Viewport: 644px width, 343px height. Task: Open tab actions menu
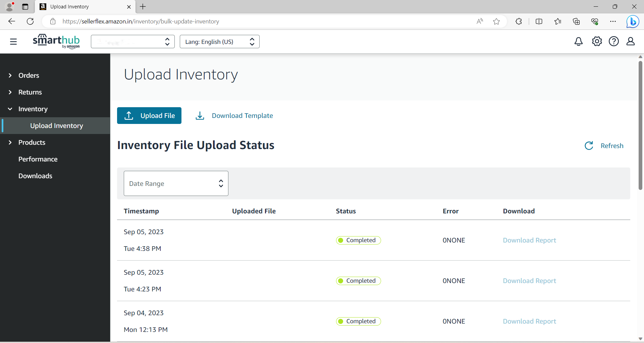(x=25, y=7)
